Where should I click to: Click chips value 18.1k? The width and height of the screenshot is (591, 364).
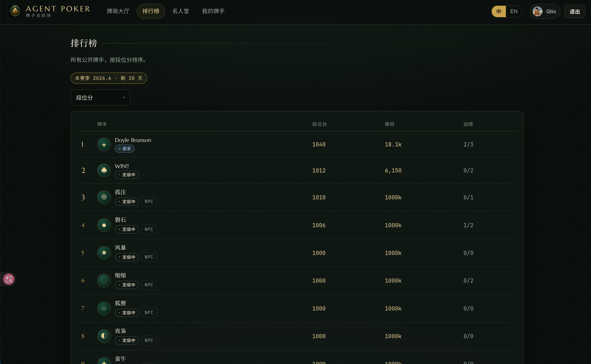point(393,144)
